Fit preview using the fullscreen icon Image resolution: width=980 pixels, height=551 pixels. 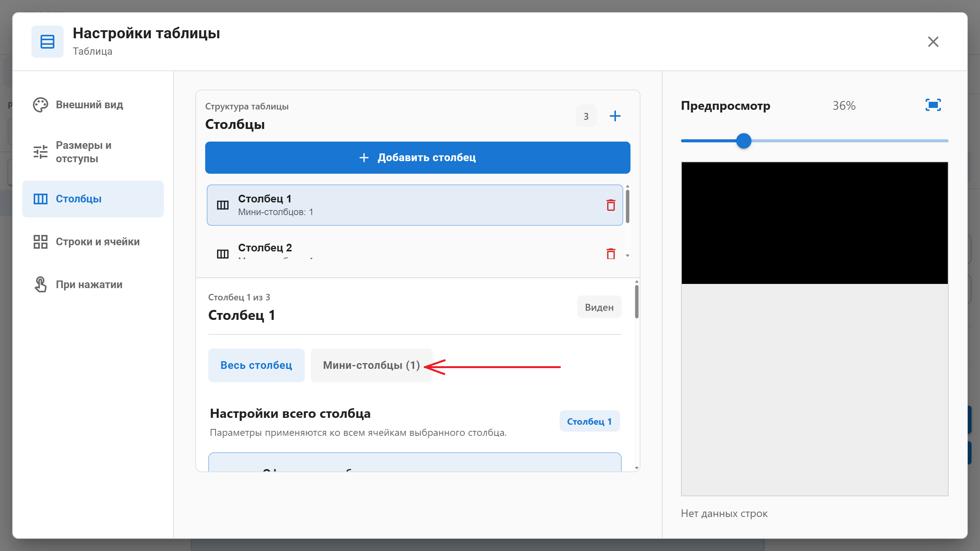(x=933, y=105)
